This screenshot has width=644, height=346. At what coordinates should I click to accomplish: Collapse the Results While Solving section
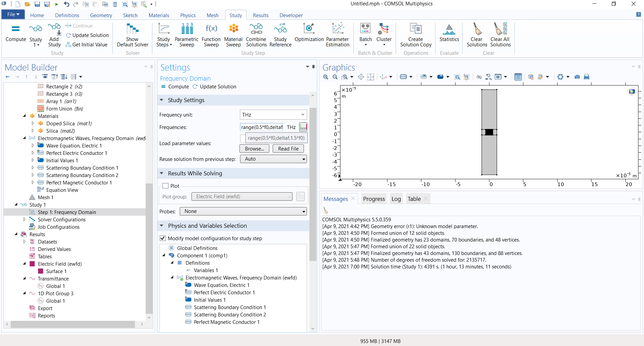pos(161,173)
